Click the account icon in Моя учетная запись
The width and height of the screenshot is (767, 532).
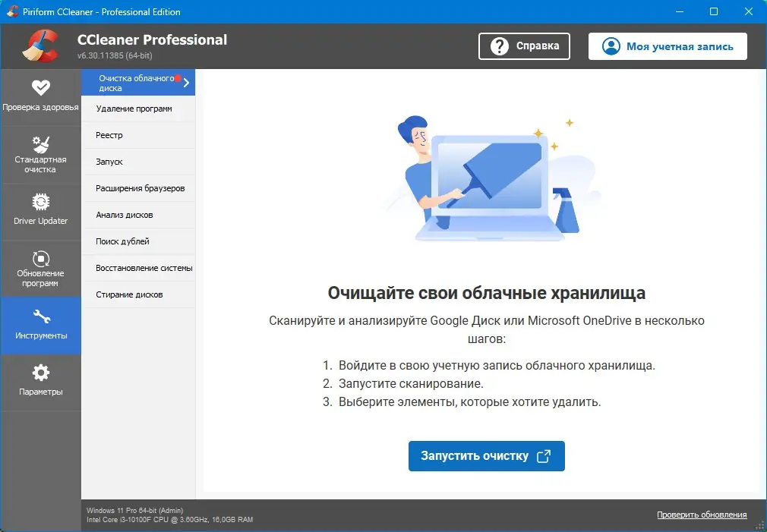pyautogui.click(x=610, y=46)
